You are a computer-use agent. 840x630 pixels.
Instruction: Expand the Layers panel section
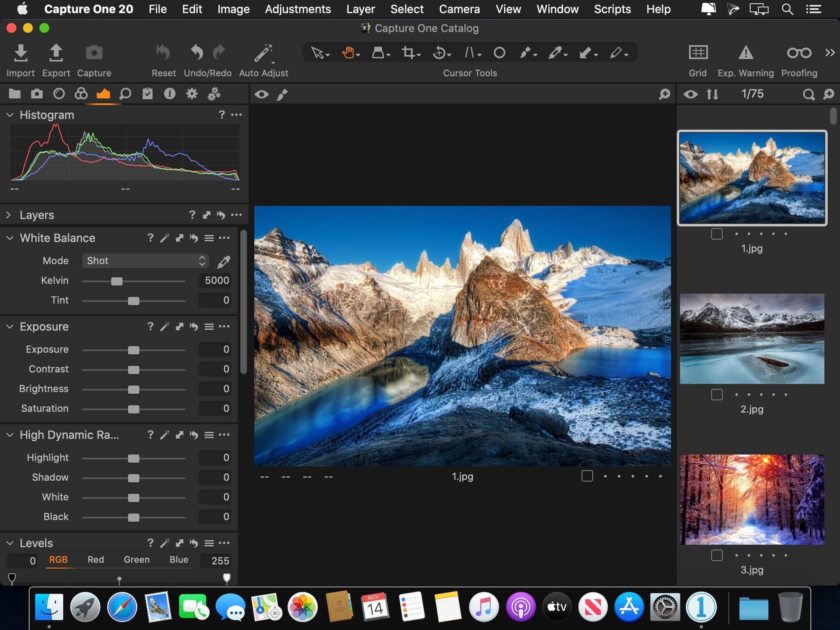point(9,215)
